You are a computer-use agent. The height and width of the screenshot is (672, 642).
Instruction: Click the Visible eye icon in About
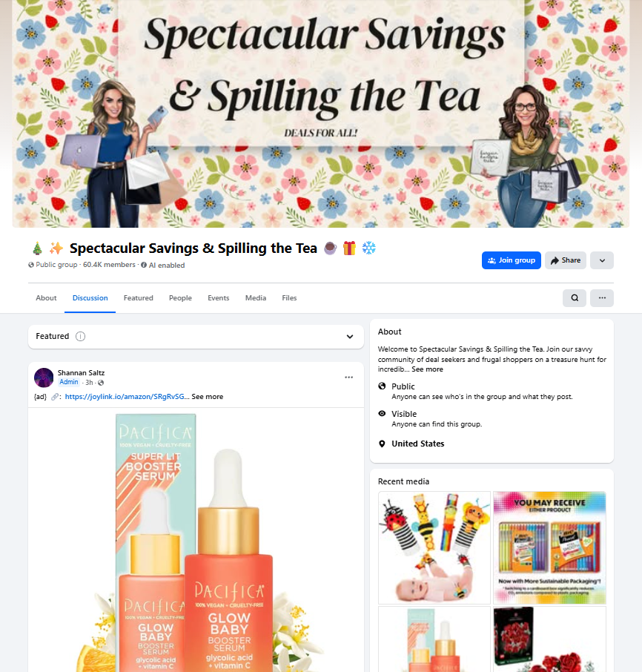point(382,414)
